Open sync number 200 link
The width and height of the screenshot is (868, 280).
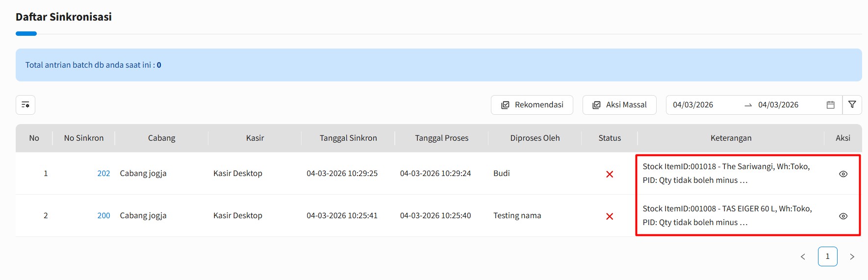(103, 216)
